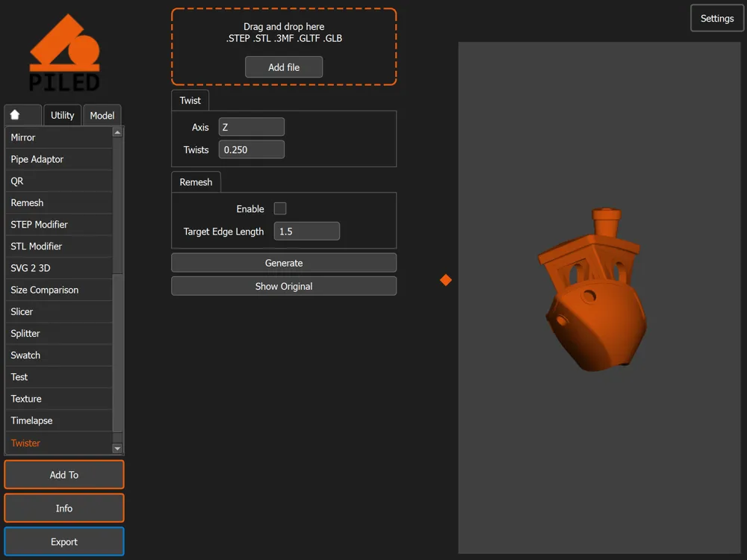This screenshot has height=560, width=747.
Task: Select Remesh in the tool list
Action: [58, 203]
